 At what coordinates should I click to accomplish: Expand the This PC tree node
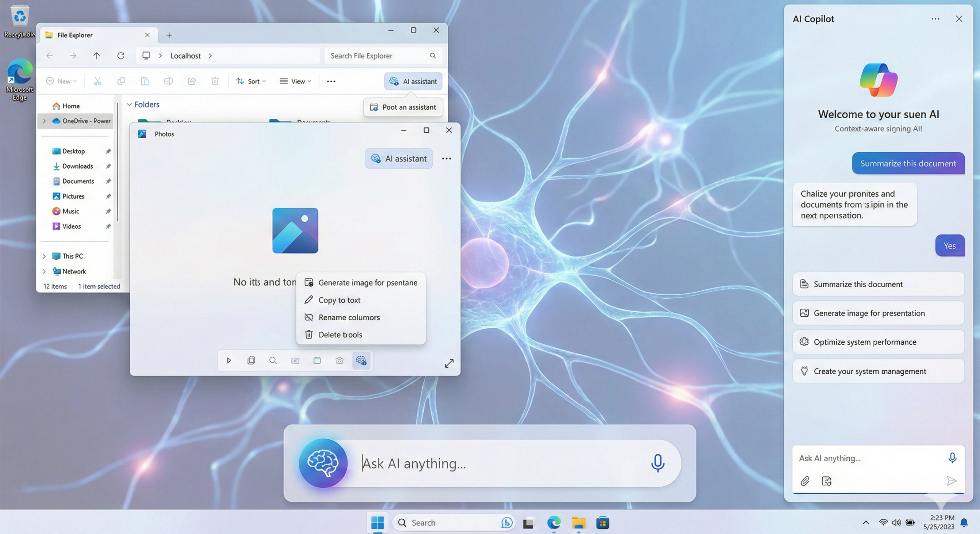click(x=44, y=256)
